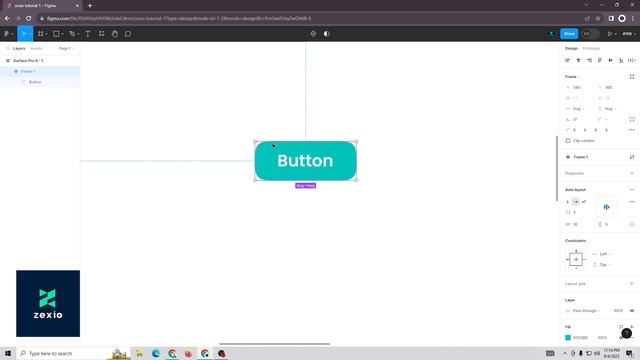This screenshot has width=640, height=360.
Task: Select the Hand tool
Action: click(x=115, y=34)
